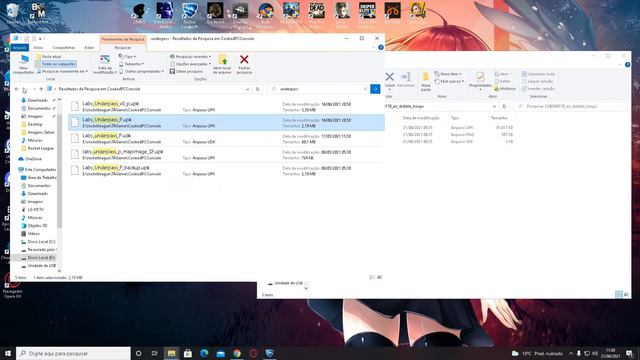Open the Arquivo tab
Screen dimensions: 640x360
pos(19,48)
